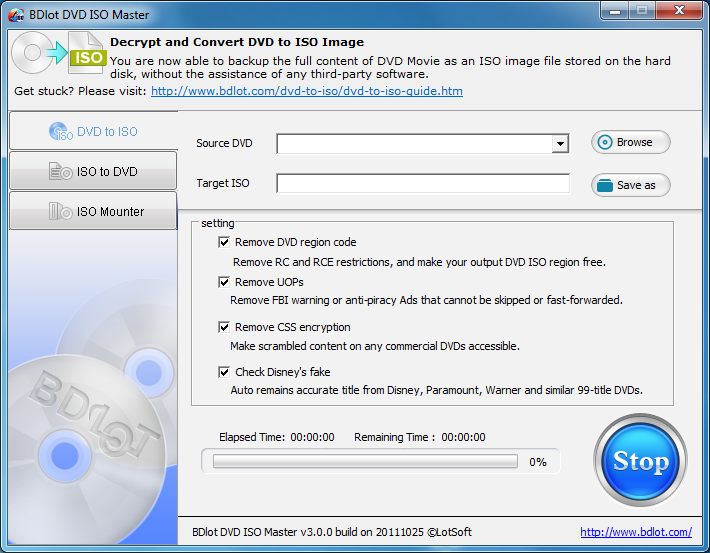Image resolution: width=710 pixels, height=553 pixels.
Task: Click 'Make scrambled content' description text
Action: 374,346
